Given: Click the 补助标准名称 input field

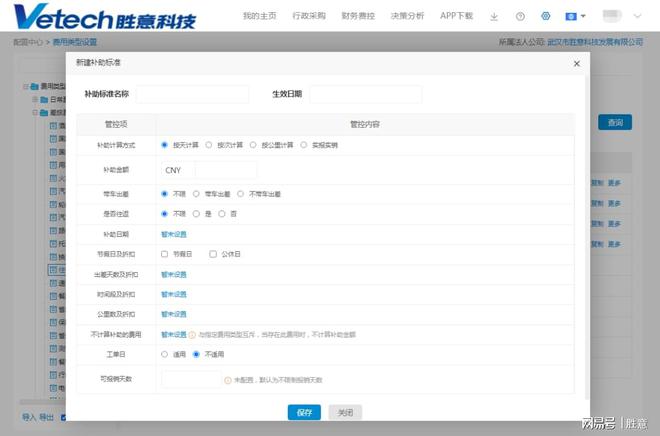Looking at the screenshot, I should (x=192, y=94).
